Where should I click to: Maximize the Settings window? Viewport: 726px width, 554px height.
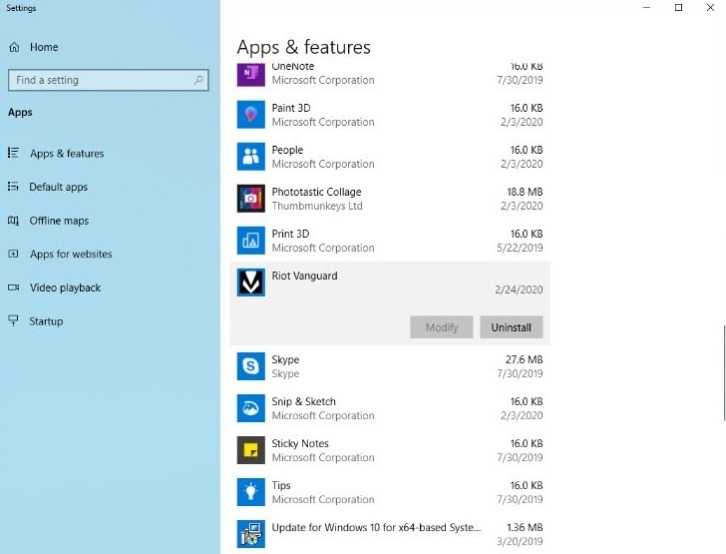(678, 7)
